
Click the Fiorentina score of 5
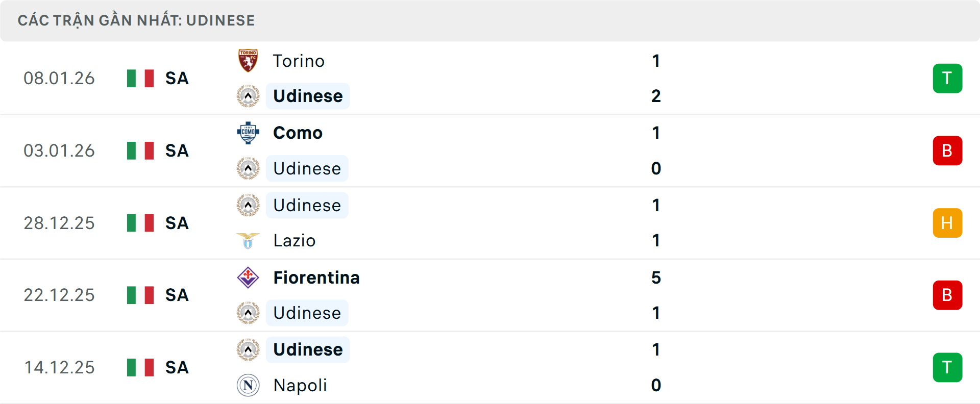656,277
